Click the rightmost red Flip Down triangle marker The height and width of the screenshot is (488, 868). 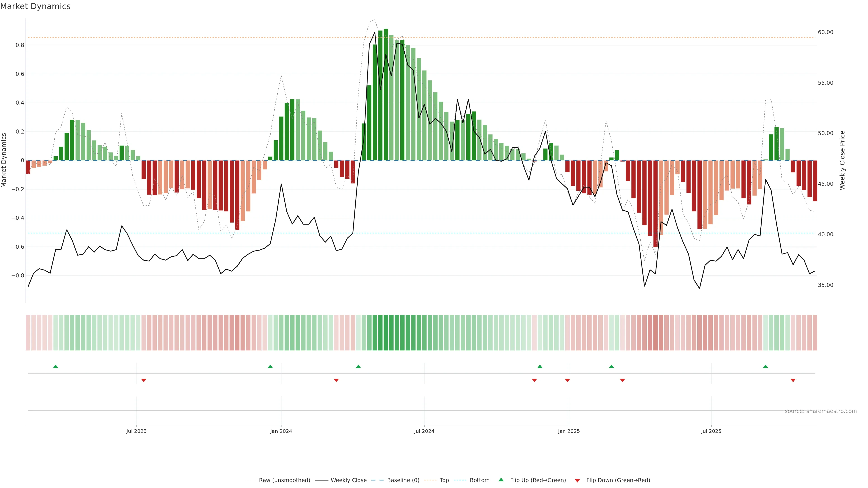point(793,380)
